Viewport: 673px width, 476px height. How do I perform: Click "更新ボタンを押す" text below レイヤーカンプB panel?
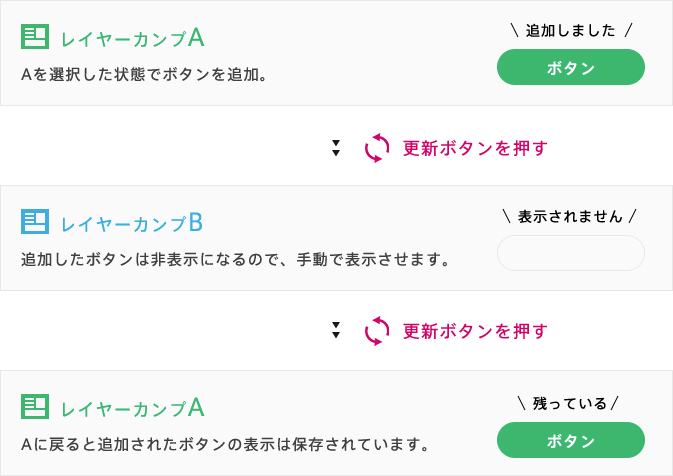[x=475, y=330]
